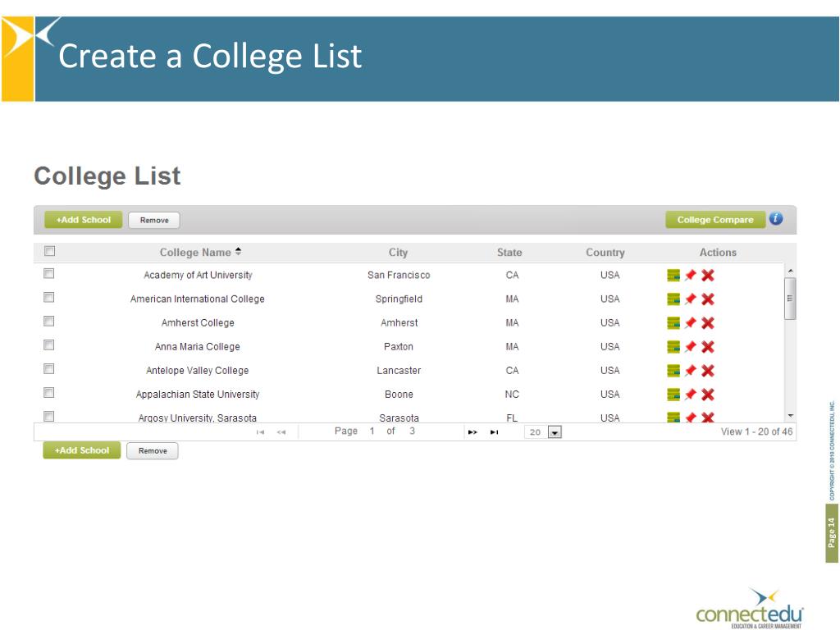This screenshot has width=840, height=630.
Task: Open details icon for American International College
Action: [673, 299]
